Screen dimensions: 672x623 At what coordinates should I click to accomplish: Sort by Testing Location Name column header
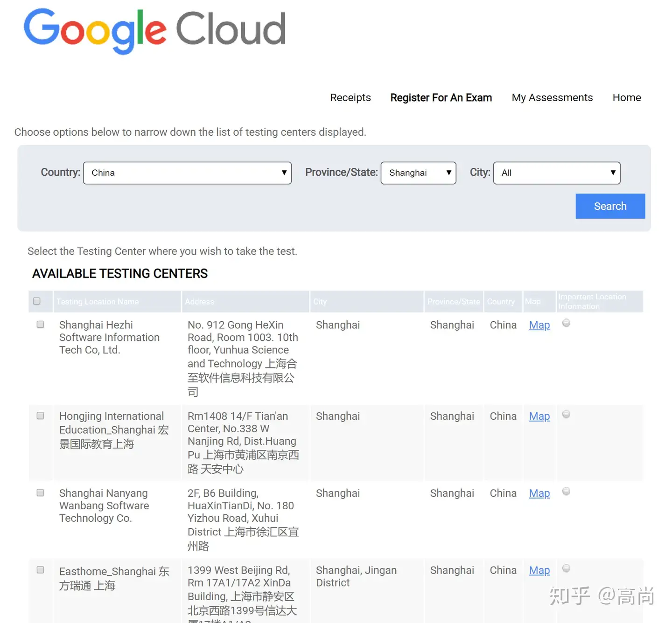98,302
